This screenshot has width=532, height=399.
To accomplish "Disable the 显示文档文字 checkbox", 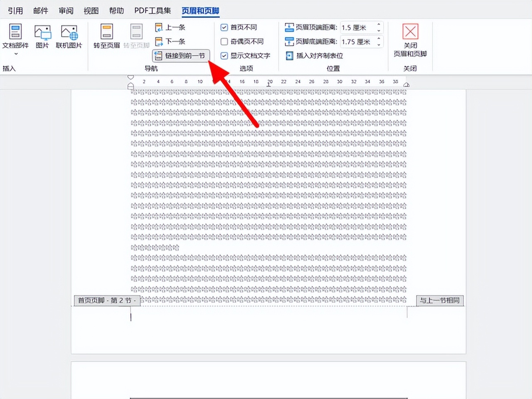I will click(x=224, y=56).
